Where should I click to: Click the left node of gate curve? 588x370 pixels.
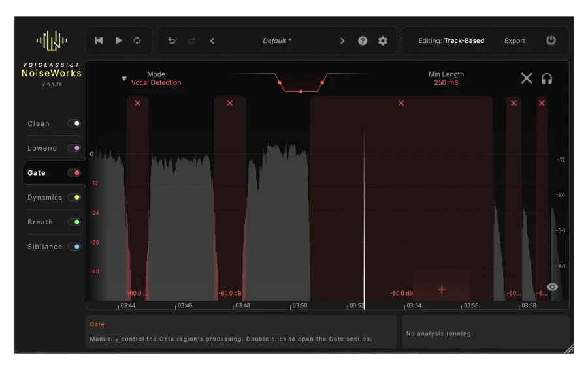[x=280, y=82]
